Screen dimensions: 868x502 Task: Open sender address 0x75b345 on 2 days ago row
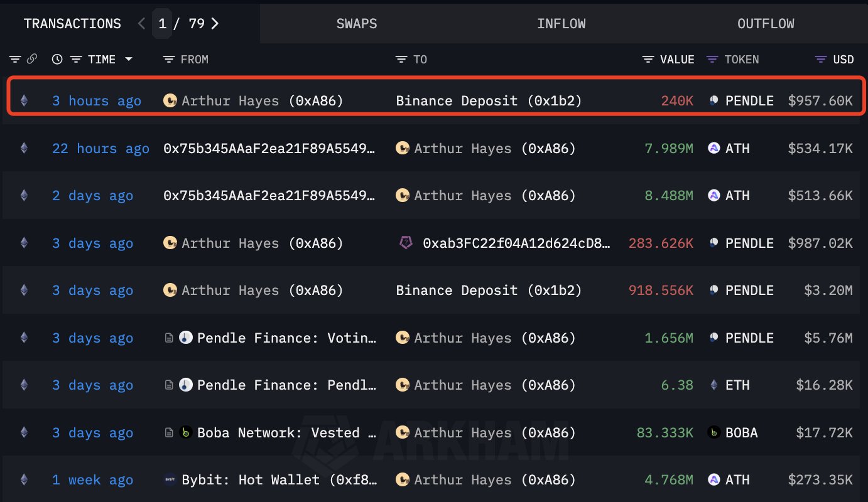tap(269, 196)
